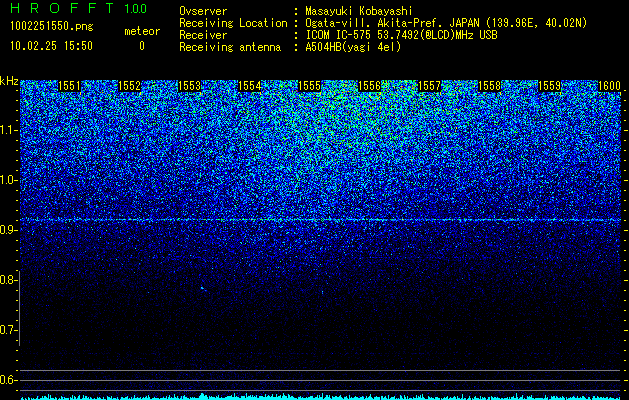Image resolution: width=629 pixels, height=400 pixels.
Task: Click the 1600 time marker
Action: 609,86
